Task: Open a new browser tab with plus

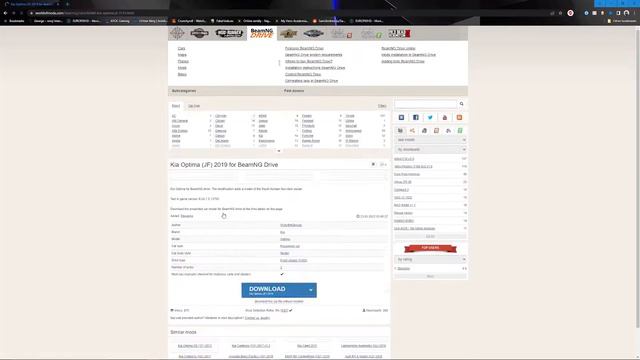Action: (x=67, y=4)
